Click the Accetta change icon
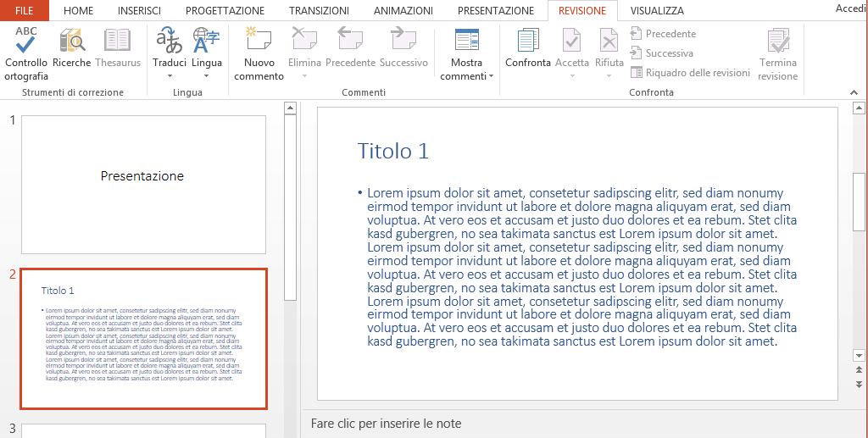Screen dimensions: 868x438 [x=571, y=41]
